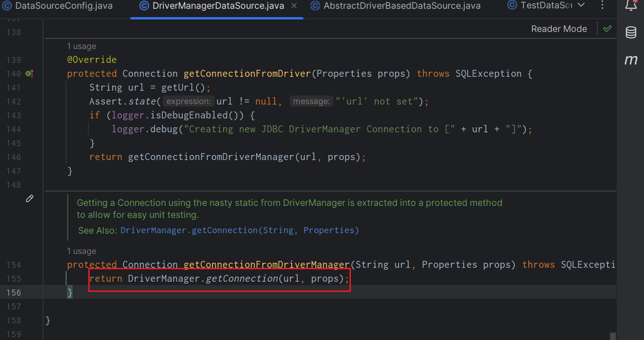Expand the hidden editor tabs chevron
Viewport: 644px width, 340px height.
coord(582,6)
